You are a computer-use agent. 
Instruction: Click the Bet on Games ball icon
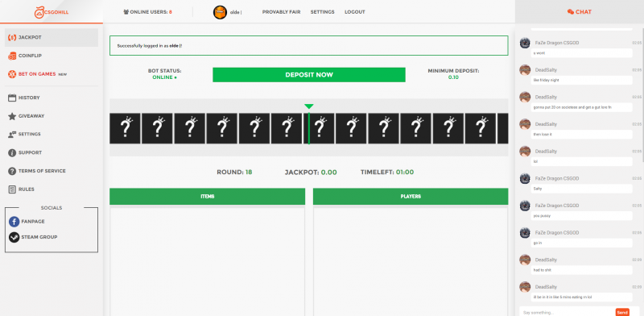pyautogui.click(x=12, y=74)
